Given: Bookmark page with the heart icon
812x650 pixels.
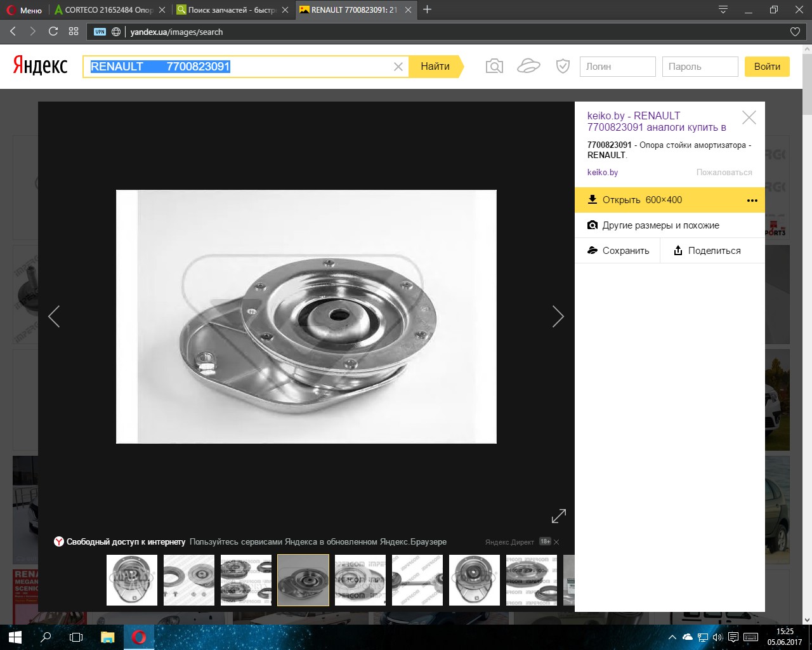Looking at the screenshot, I should 795,32.
